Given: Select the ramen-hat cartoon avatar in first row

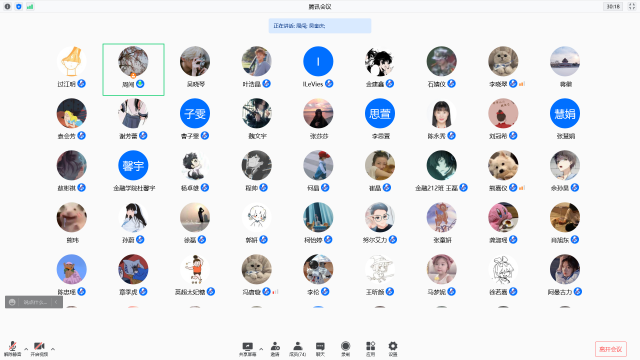Looking at the screenshot, I should (72, 61).
